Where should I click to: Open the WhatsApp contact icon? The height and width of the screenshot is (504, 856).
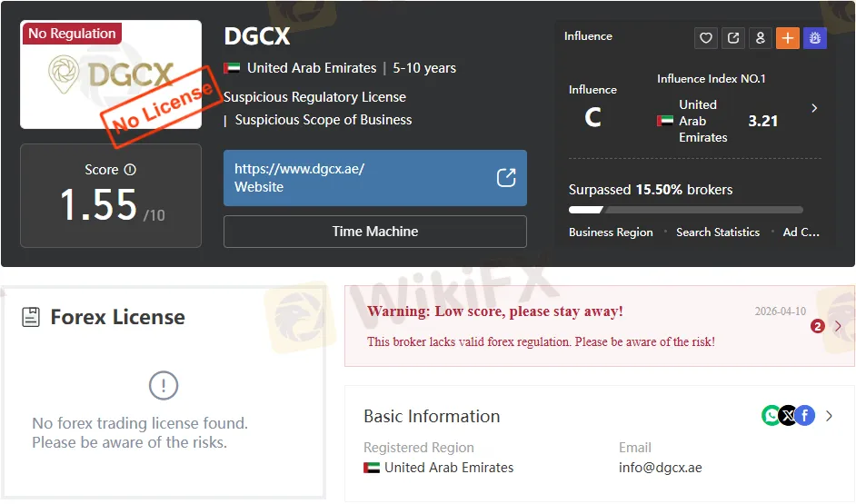coord(771,416)
